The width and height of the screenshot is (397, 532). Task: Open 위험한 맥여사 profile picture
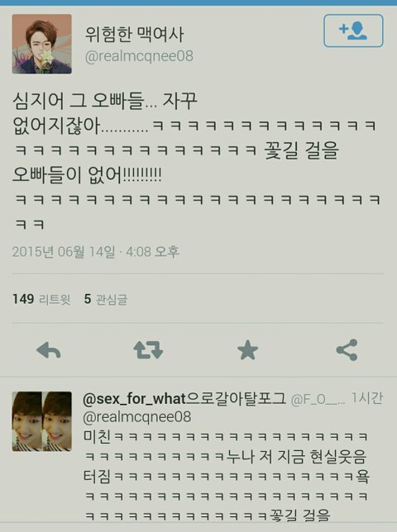pyautogui.click(x=42, y=44)
